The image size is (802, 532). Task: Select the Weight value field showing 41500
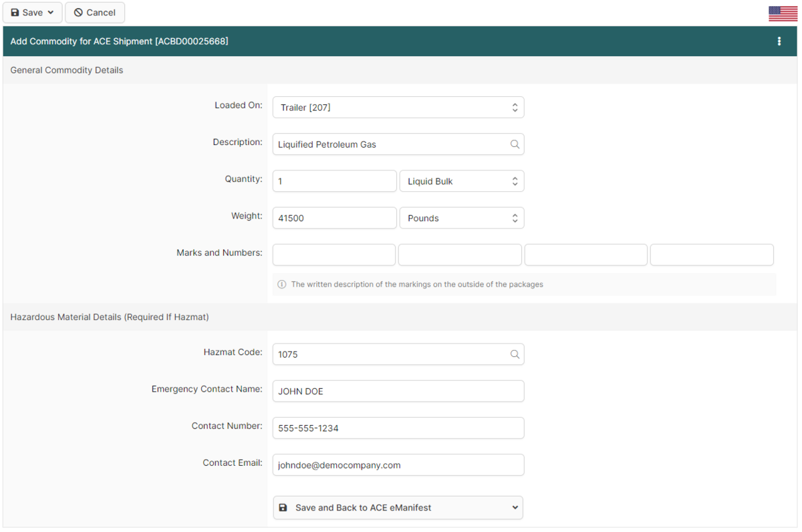[334, 217]
